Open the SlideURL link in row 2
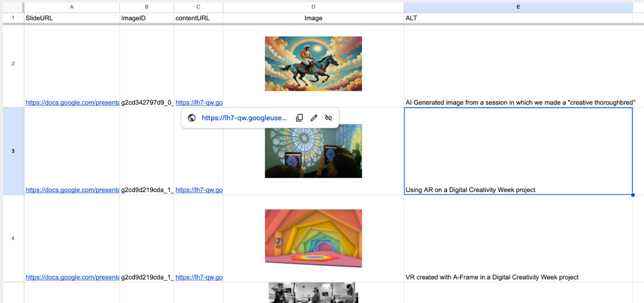This screenshot has height=303, width=644. point(72,102)
